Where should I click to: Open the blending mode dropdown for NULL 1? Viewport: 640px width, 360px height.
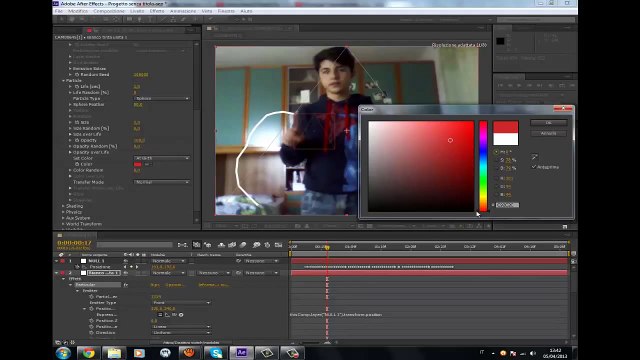168,261
